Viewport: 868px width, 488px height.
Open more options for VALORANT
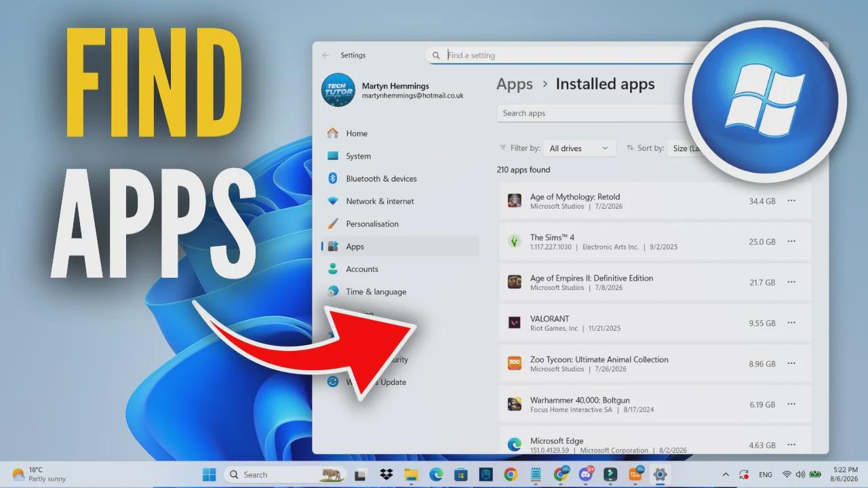point(791,323)
